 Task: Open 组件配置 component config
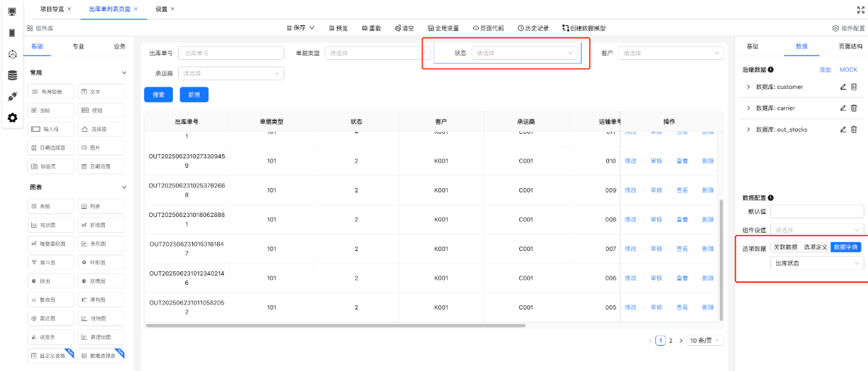[848, 28]
